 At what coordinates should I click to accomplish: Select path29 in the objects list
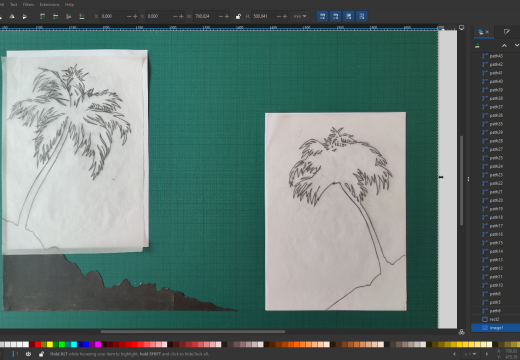pos(496,132)
